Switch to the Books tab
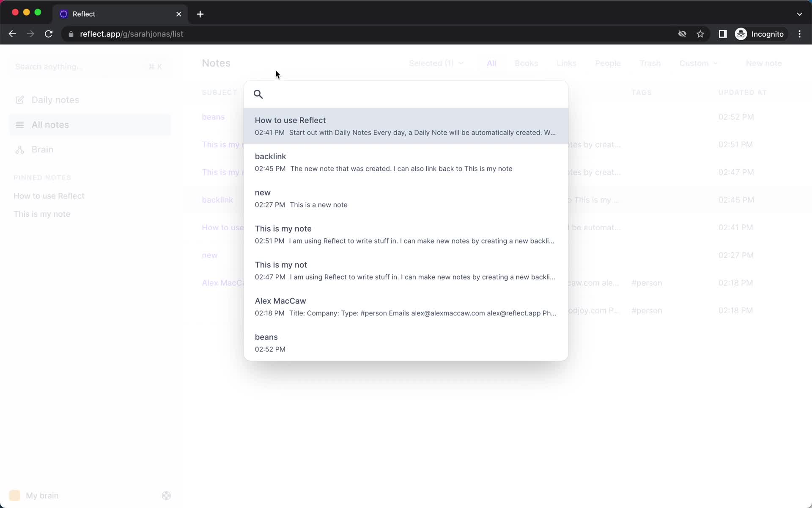This screenshot has width=812, height=508. pyautogui.click(x=526, y=63)
